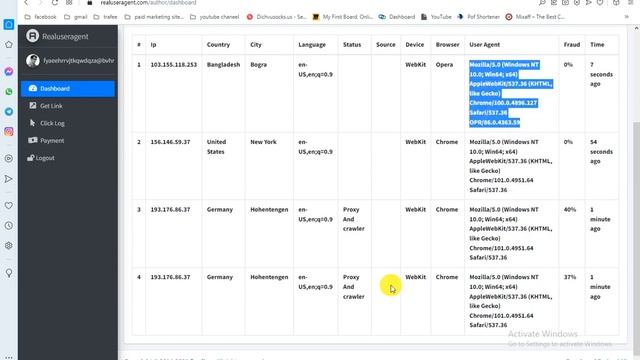Screen dimensions: 640x360
Task: Click the Realuseragent logo icon
Action: [32, 36]
